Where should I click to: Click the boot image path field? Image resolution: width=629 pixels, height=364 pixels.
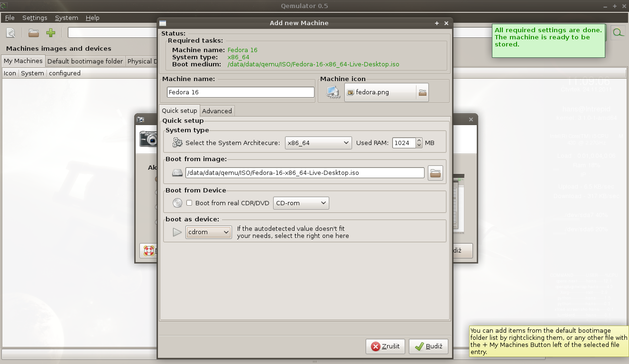pos(305,173)
